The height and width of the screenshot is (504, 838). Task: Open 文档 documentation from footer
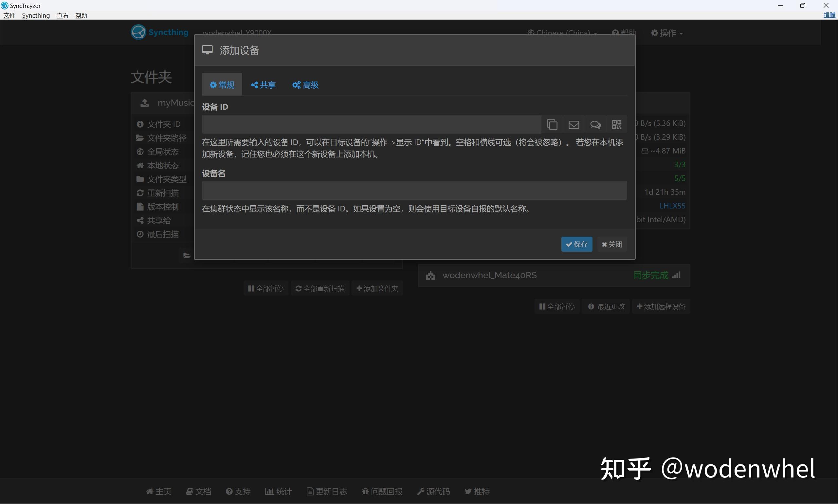point(199,491)
